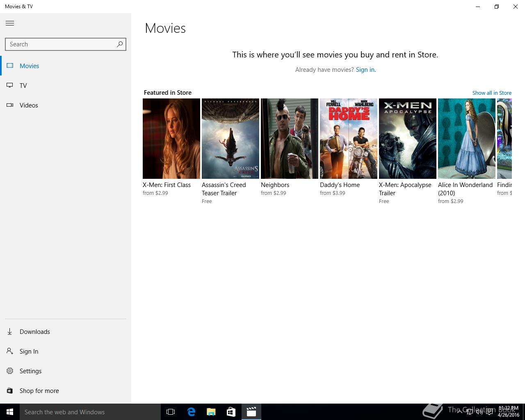The width and height of the screenshot is (525, 420).
Task: Open Assassin's Creed Teaser Trailer poster
Action: 231,139
